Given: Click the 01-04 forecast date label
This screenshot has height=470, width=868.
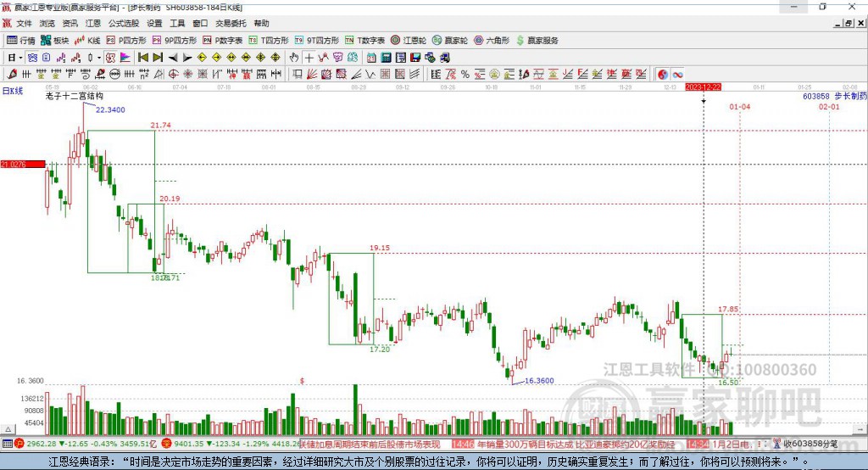Looking at the screenshot, I should point(739,106).
